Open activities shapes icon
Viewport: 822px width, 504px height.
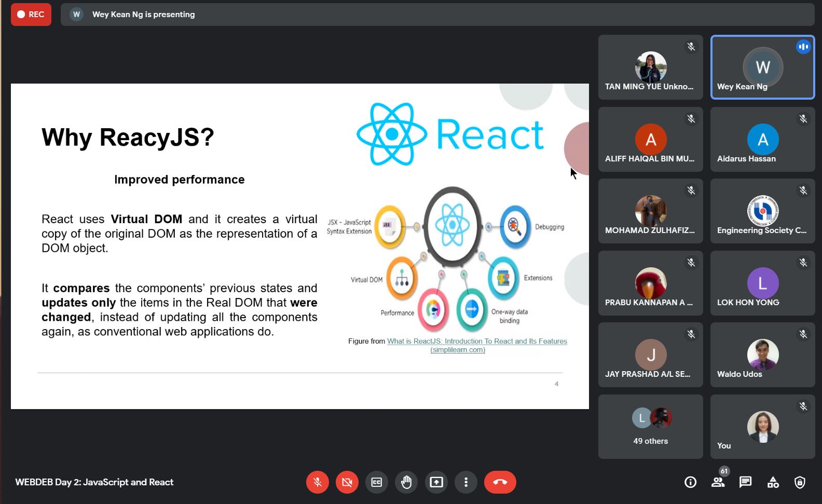point(773,482)
